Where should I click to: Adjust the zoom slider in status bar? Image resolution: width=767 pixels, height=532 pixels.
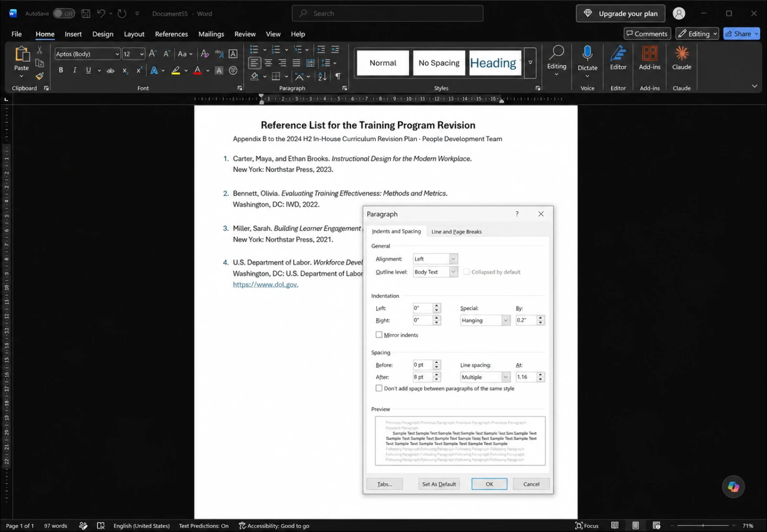click(703, 525)
